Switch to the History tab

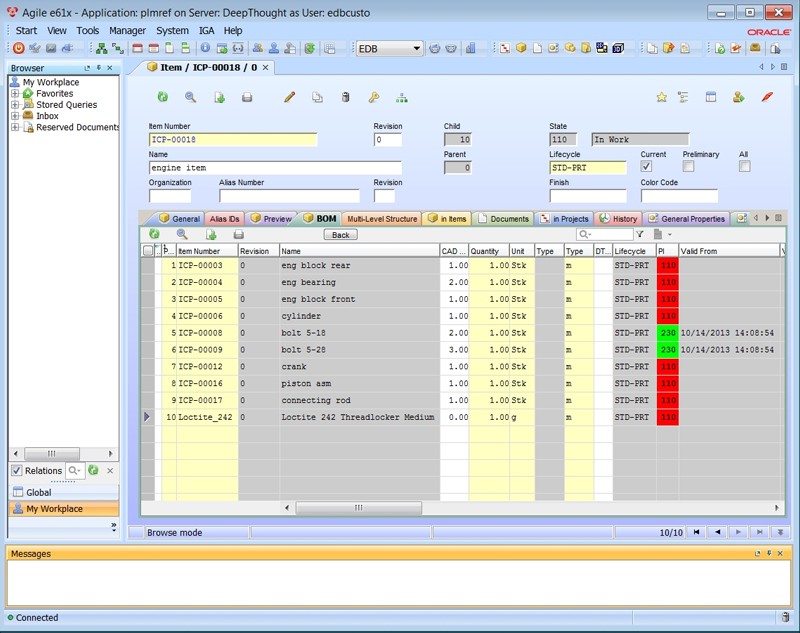tap(618, 219)
